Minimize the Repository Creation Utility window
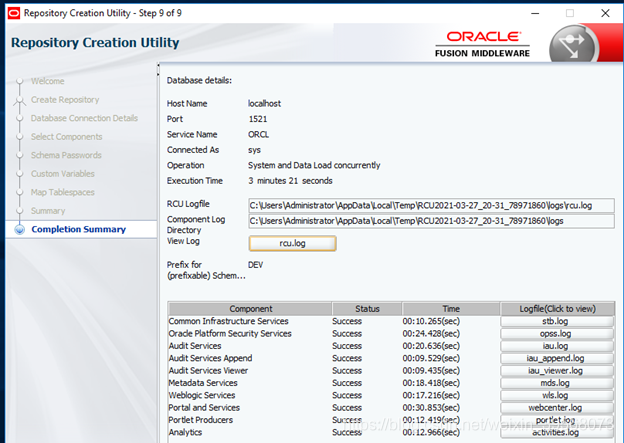This screenshot has height=443, width=624. [535, 13]
